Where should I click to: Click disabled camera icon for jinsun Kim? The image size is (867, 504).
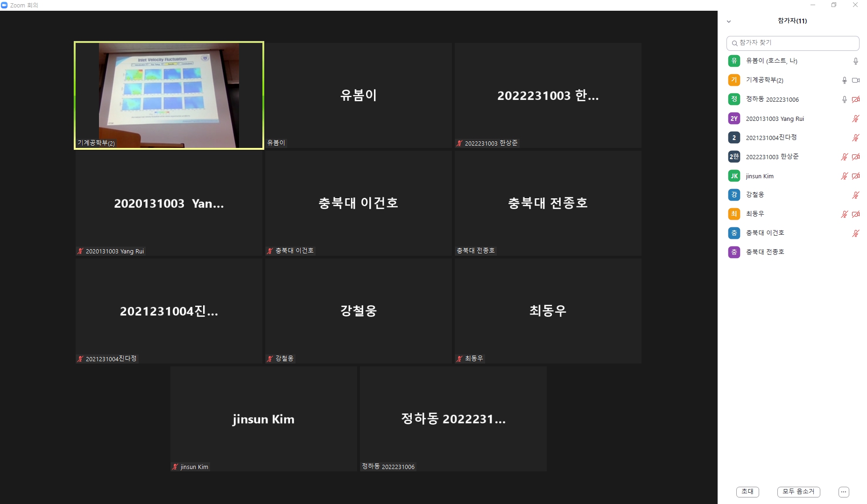click(x=855, y=176)
